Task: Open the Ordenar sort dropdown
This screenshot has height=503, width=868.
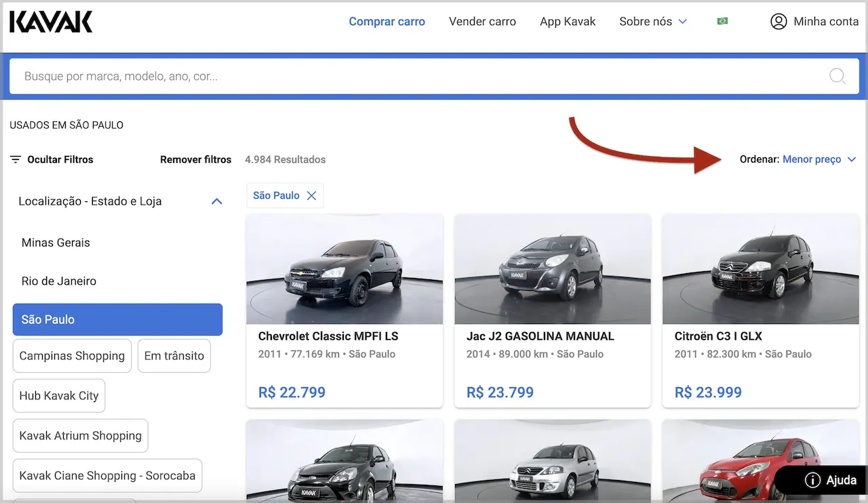Action: coord(819,160)
